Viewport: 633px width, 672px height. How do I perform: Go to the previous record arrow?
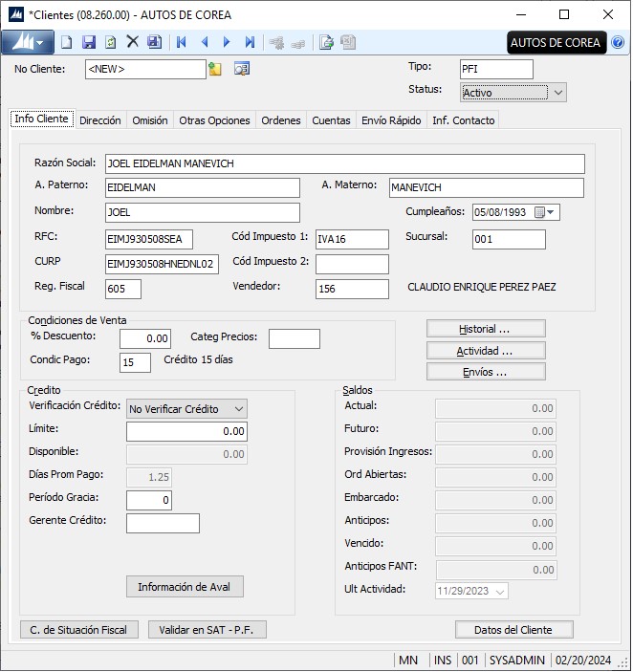tap(204, 42)
